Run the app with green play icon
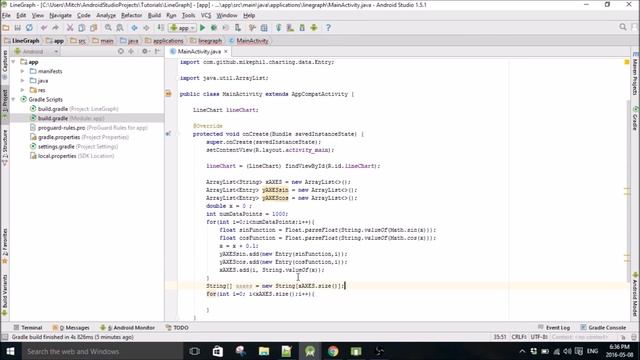The image size is (640, 360). pos(202,28)
